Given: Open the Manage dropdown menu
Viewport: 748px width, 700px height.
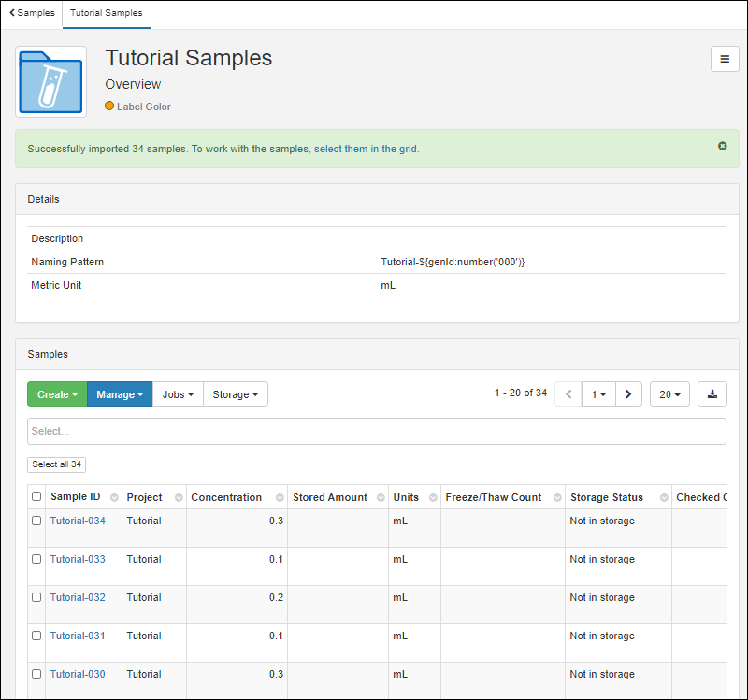Looking at the screenshot, I should coord(120,394).
